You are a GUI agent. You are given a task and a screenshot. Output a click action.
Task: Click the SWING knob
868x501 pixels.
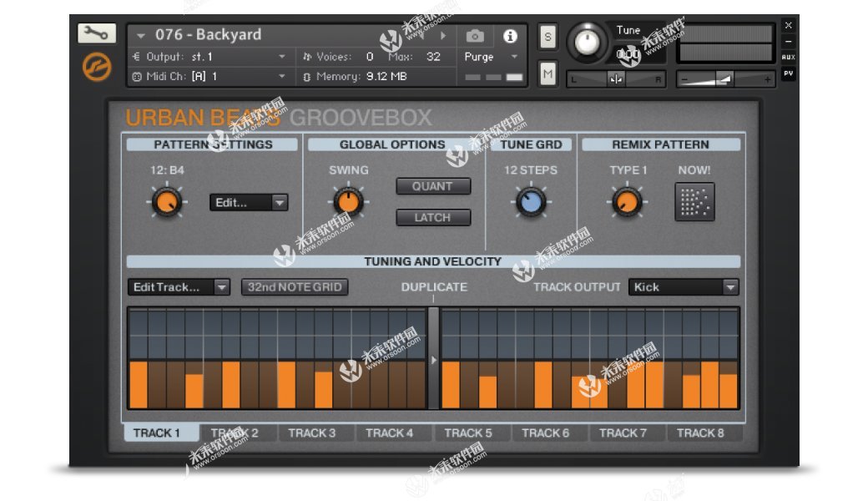coord(348,201)
